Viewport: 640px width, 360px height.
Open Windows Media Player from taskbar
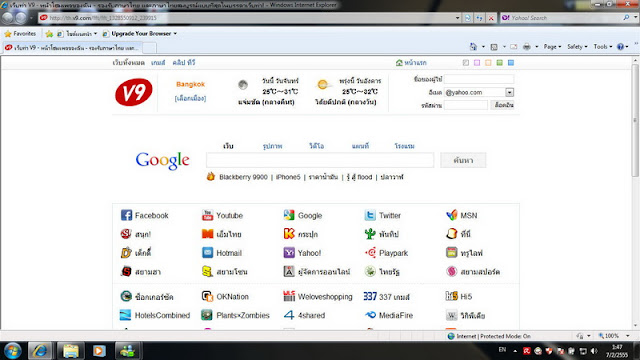[x=99, y=351]
